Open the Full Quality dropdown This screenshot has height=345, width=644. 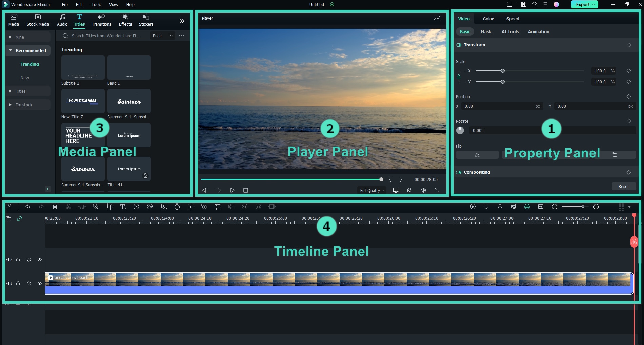tap(372, 190)
